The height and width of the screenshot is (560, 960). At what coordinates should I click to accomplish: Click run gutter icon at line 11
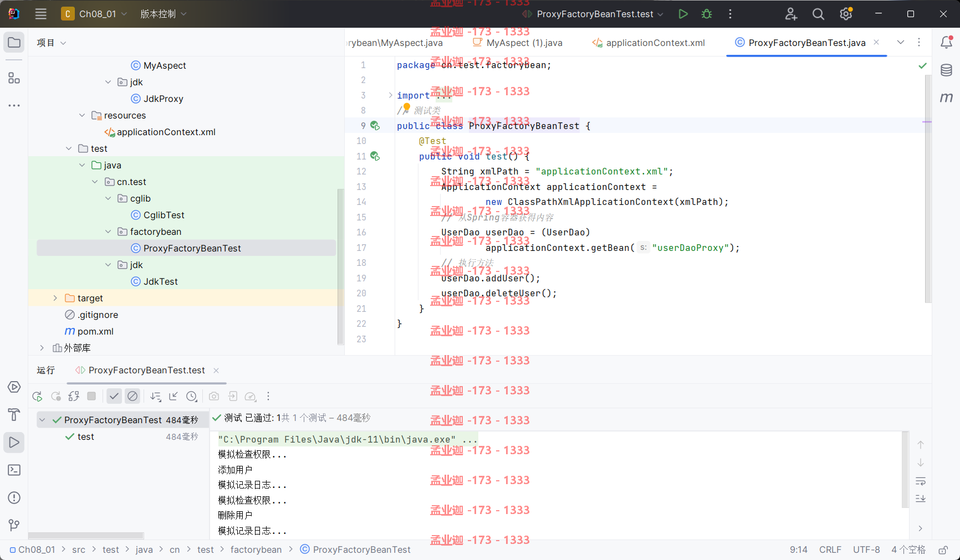click(x=375, y=156)
